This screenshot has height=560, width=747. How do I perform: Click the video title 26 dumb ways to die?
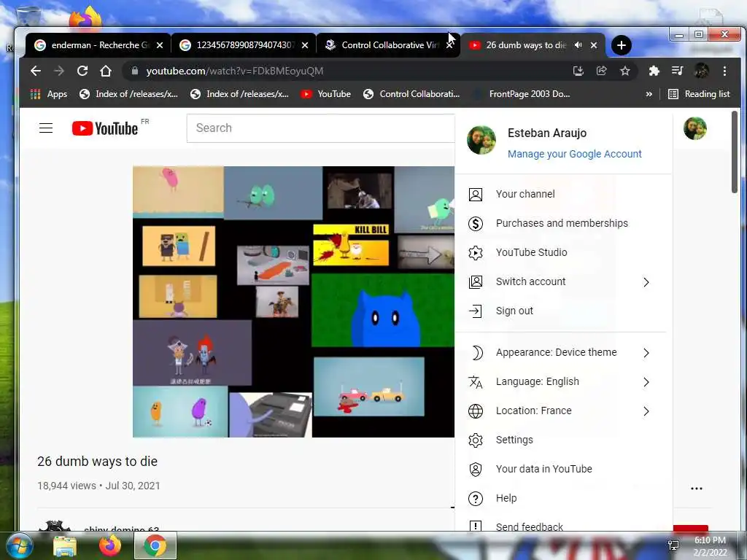coord(97,462)
